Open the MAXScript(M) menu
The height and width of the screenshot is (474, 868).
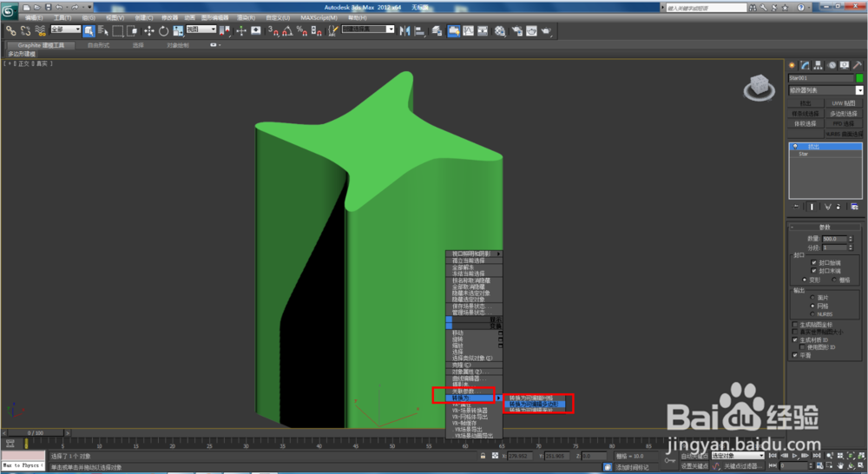coord(319,17)
